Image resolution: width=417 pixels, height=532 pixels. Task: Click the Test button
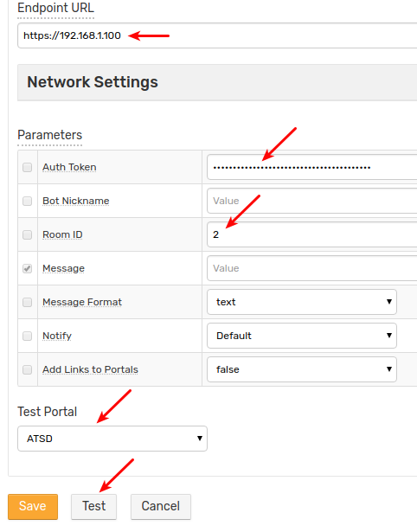[93, 507]
